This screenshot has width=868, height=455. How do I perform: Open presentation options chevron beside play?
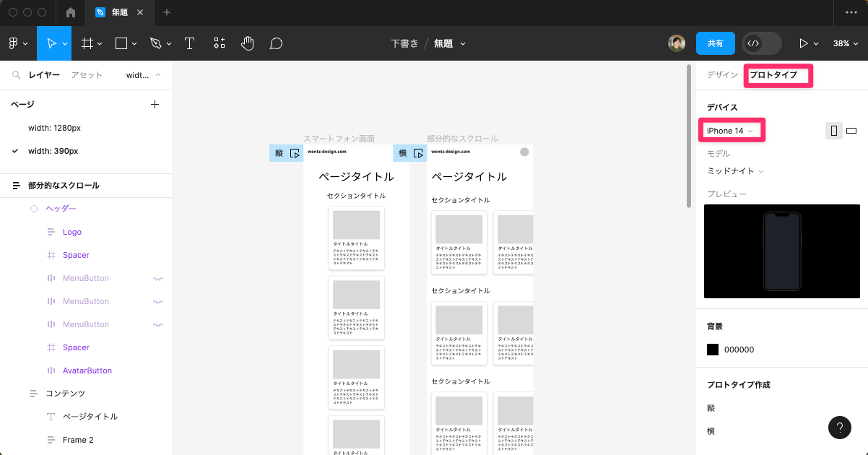click(817, 44)
